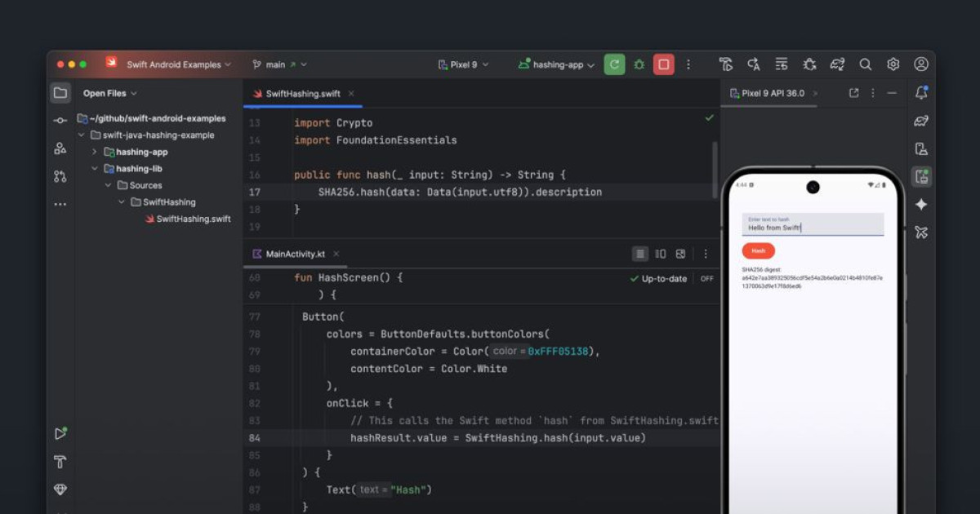Switch to the MainActivity.kt tab
The height and width of the screenshot is (514, 980).
pyautogui.click(x=295, y=254)
